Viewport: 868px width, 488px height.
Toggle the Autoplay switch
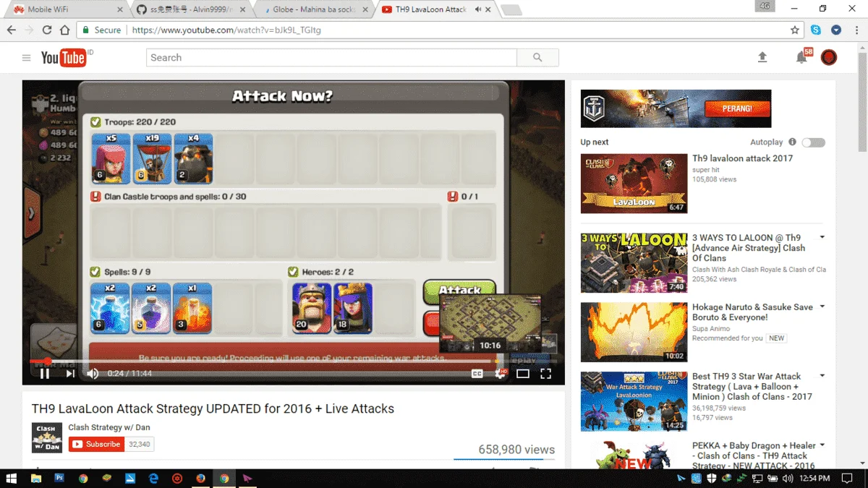813,142
